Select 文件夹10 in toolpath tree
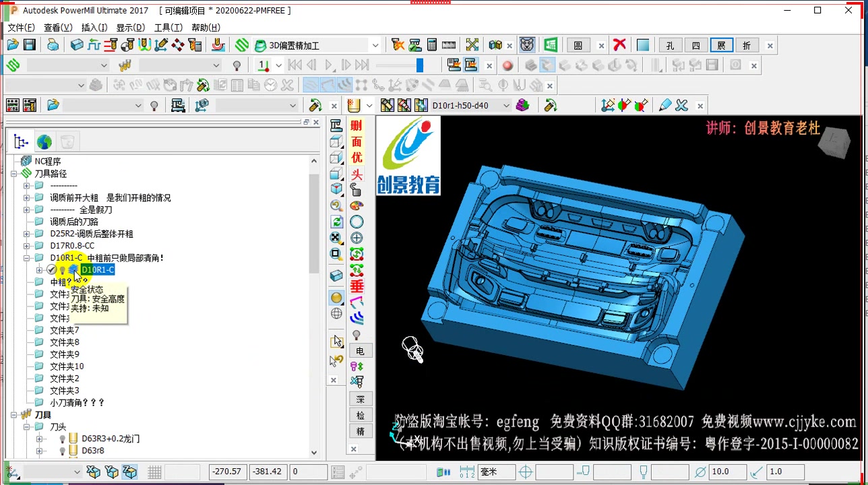The width and height of the screenshot is (868, 485). coord(67,366)
